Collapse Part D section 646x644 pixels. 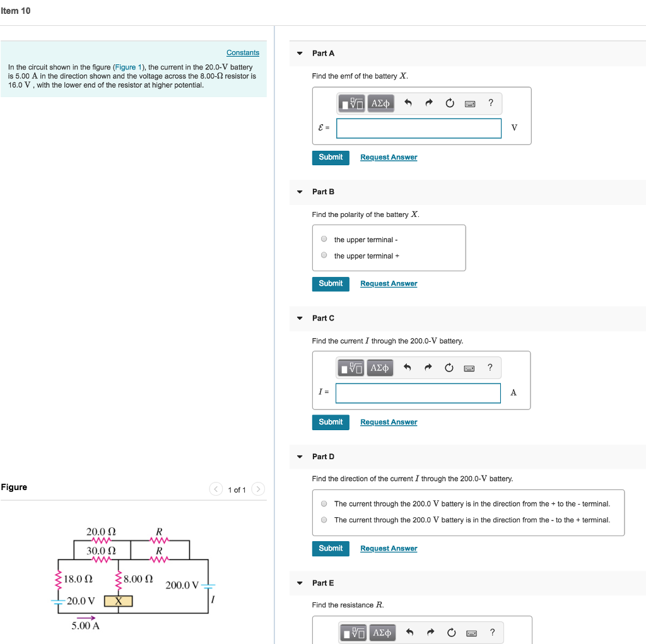[300, 457]
